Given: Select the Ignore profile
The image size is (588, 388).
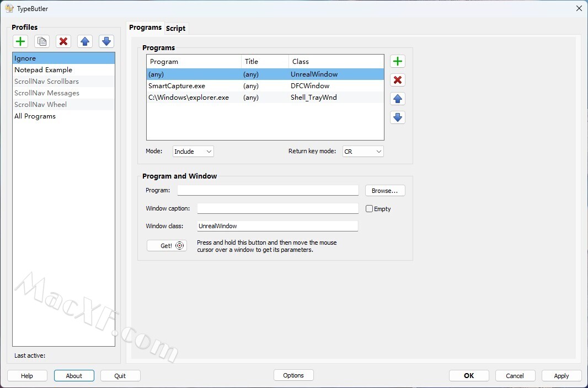Looking at the screenshot, I should click(64, 58).
